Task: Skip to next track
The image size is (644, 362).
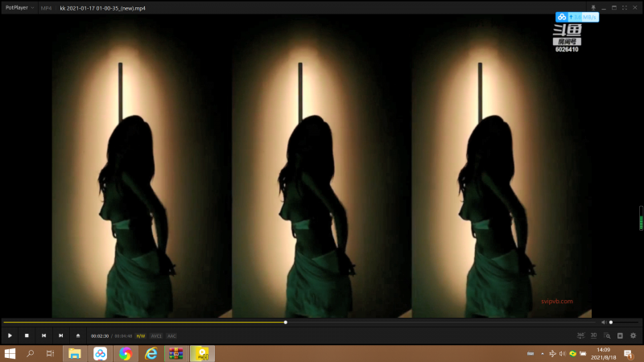Action: (60, 335)
